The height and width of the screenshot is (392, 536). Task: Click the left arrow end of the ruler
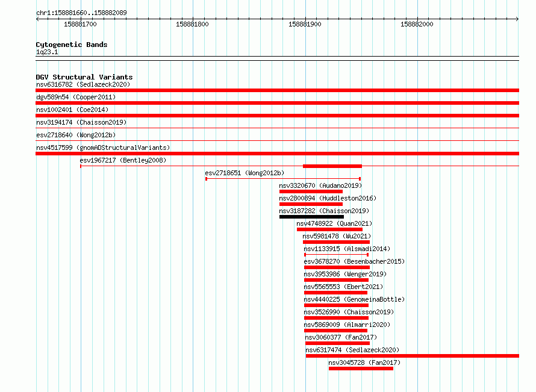37,19
